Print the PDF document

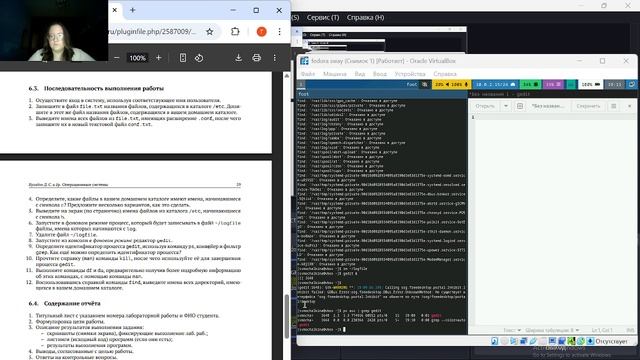pos(256,58)
